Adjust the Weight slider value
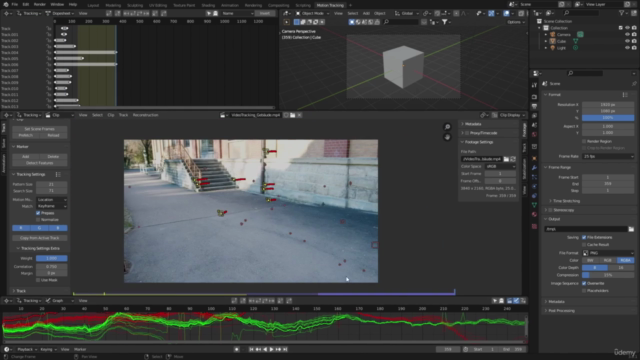The width and height of the screenshot is (640, 360). pos(52,258)
